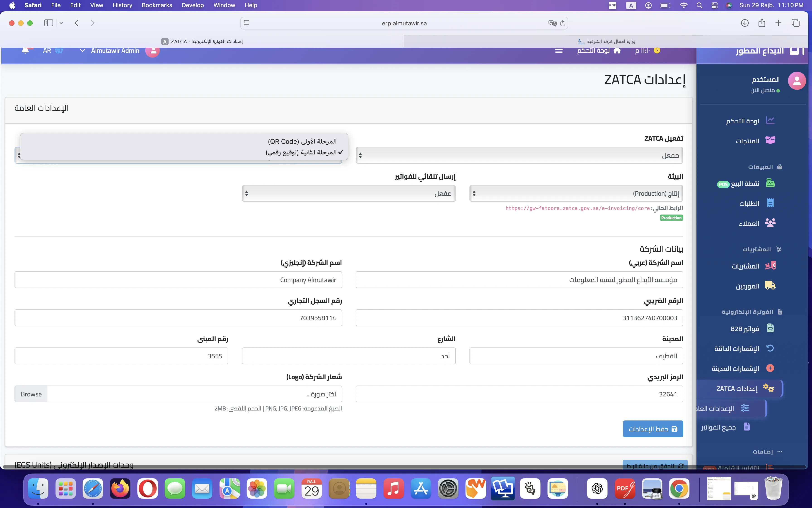Go back in Safari

point(77,23)
